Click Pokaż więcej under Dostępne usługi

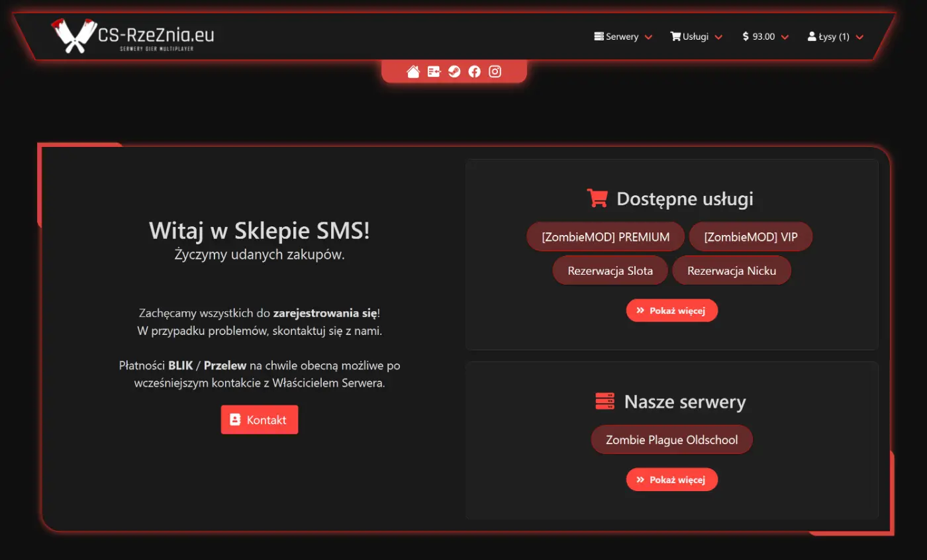click(x=671, y=310)
